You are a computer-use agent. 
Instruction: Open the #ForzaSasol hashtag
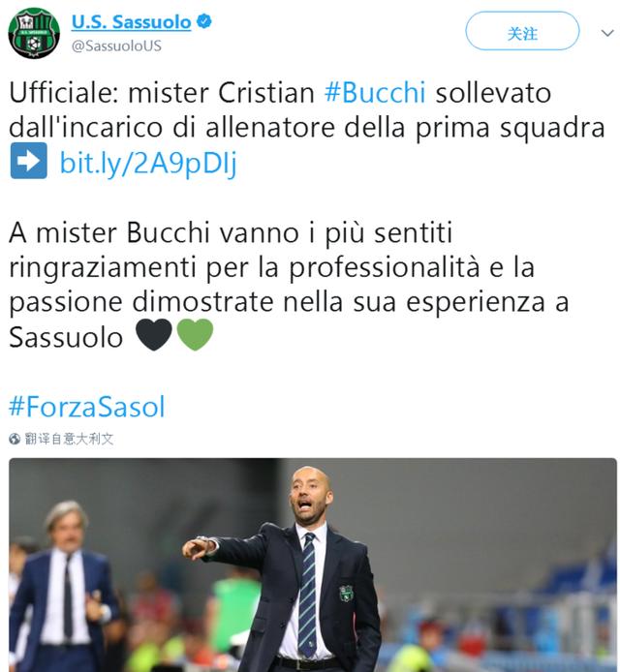pyautogui.click(x=87, y=407)
